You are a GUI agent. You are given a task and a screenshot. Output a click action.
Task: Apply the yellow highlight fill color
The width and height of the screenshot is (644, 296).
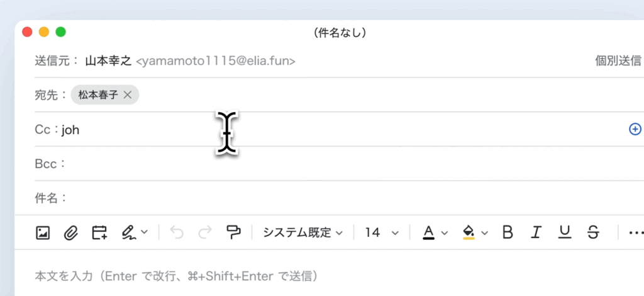[469, 232]
